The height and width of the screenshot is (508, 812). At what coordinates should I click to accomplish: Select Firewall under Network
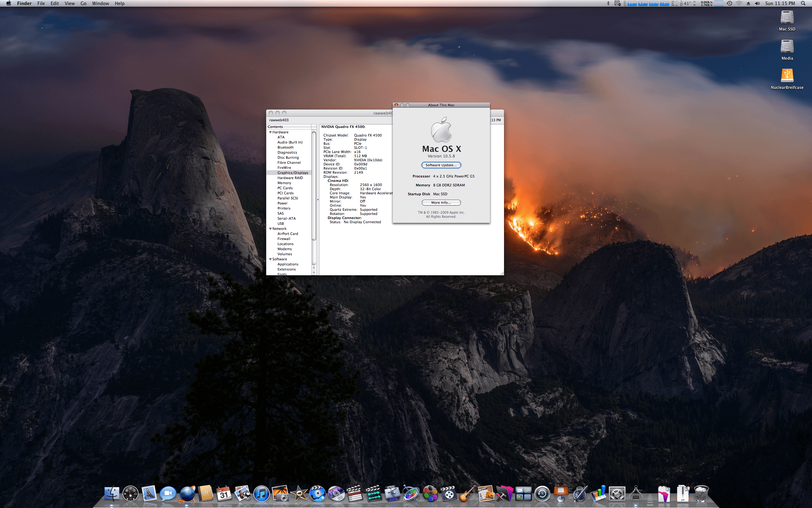point(284,238)
